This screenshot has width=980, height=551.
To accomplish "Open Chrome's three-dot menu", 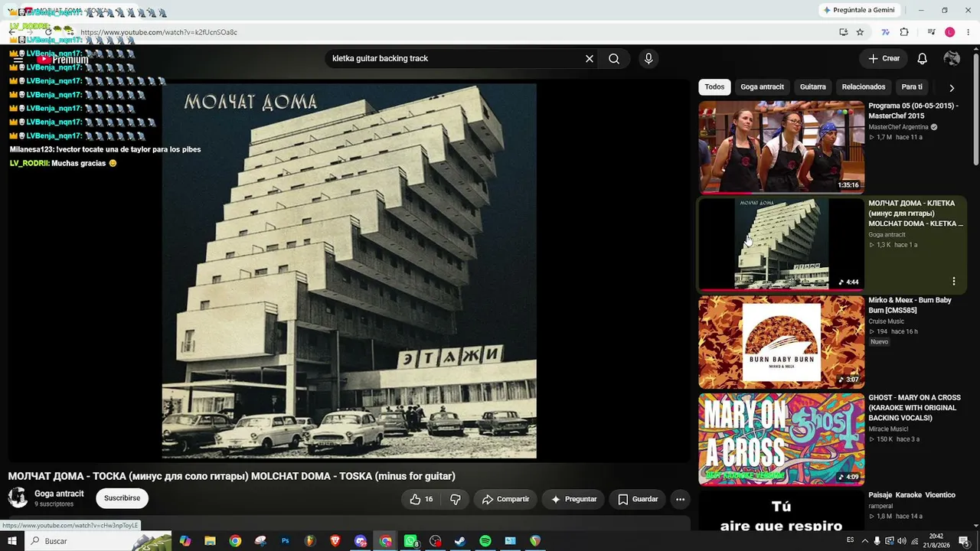I will 969,32.
